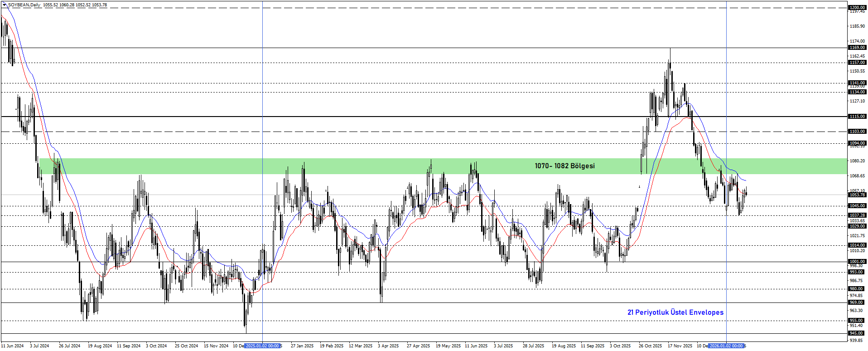The width and height of the screenshot is (868, 351).
Task: Click the 2025.01.02 00:00 date marker
Action: coord(262,346)
